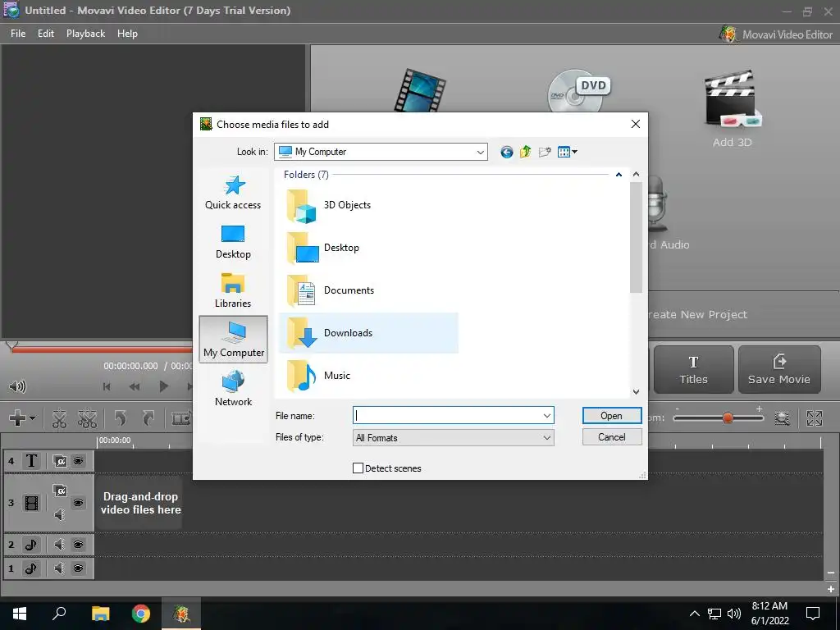Click the film strip icon in timeline toolbar
This screenshot has width=840, height=630.
[x=181, y=418]
